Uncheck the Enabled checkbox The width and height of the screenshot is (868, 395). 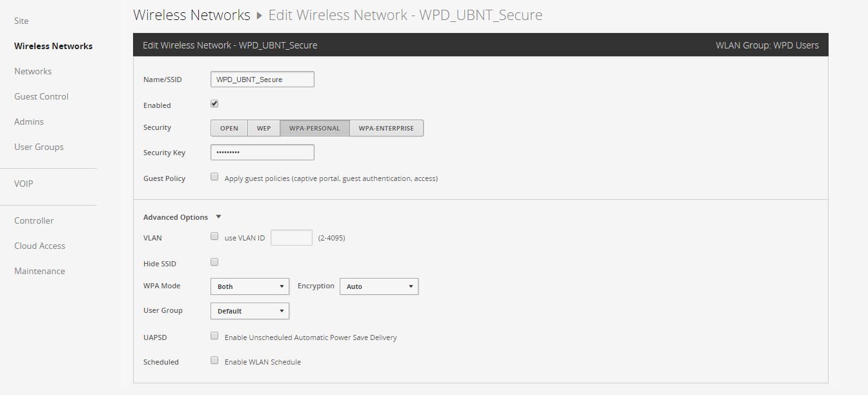pos(214,103)
